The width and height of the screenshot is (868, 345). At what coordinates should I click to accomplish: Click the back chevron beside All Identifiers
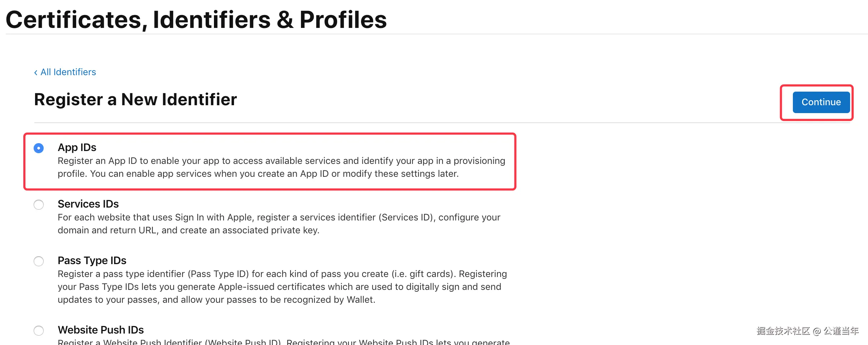tap(36, 73)
